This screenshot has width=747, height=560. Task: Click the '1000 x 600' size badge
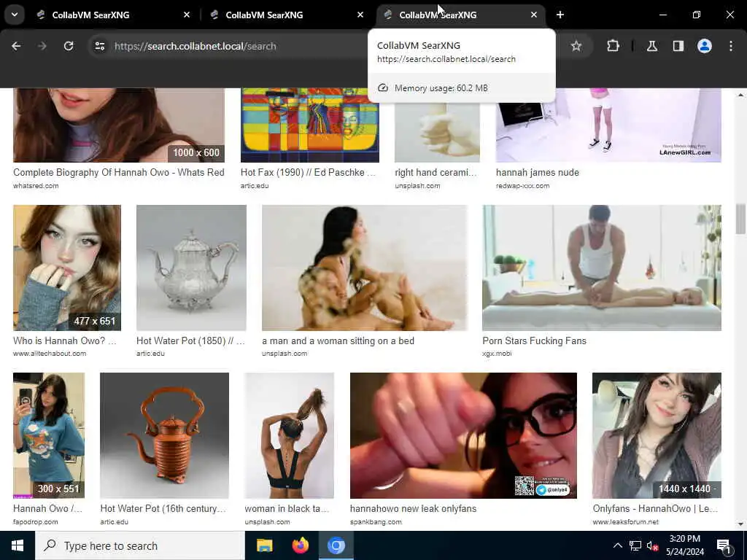196,152
